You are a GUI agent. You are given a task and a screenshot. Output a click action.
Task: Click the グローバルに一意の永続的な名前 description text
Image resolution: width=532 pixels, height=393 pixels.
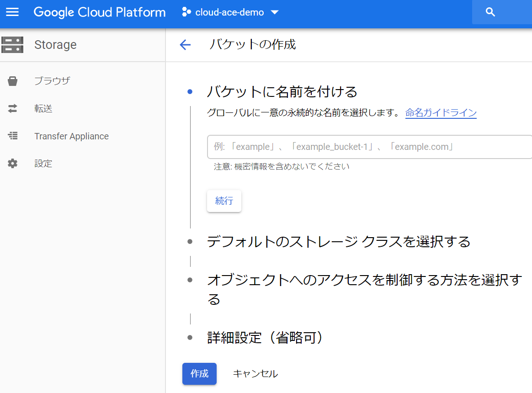point(304,113)
